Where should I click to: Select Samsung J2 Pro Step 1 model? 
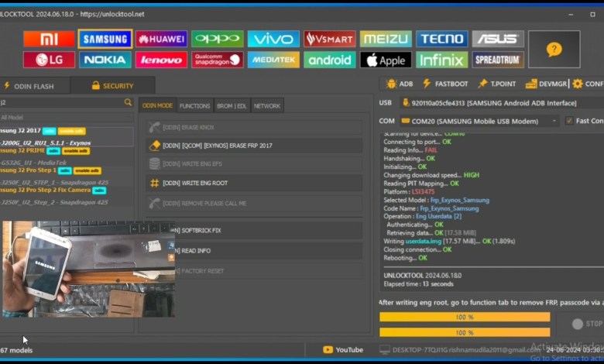[67, 176]
